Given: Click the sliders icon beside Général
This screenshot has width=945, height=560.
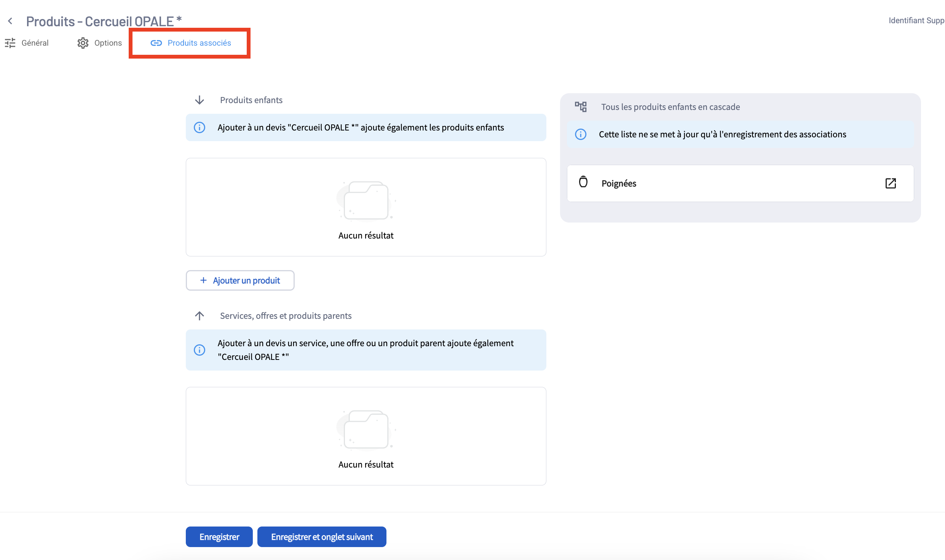Looking at the screenshot, I should (10, 43).
